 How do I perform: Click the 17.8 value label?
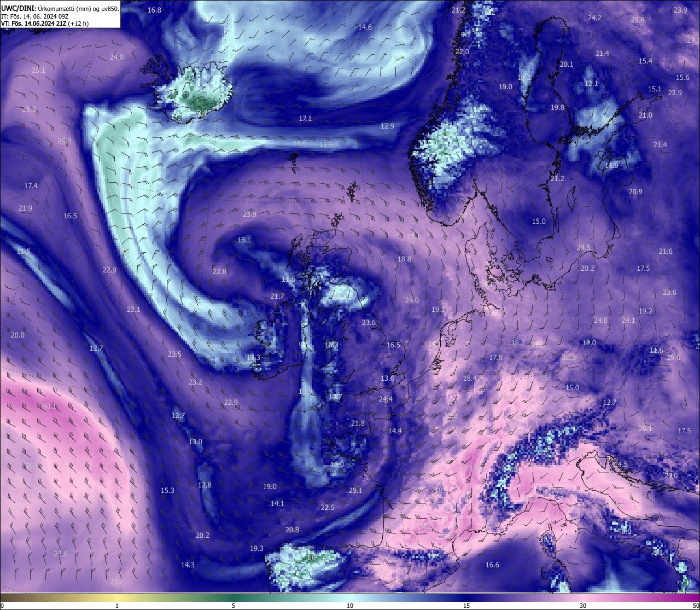click(x=495, y=357)
